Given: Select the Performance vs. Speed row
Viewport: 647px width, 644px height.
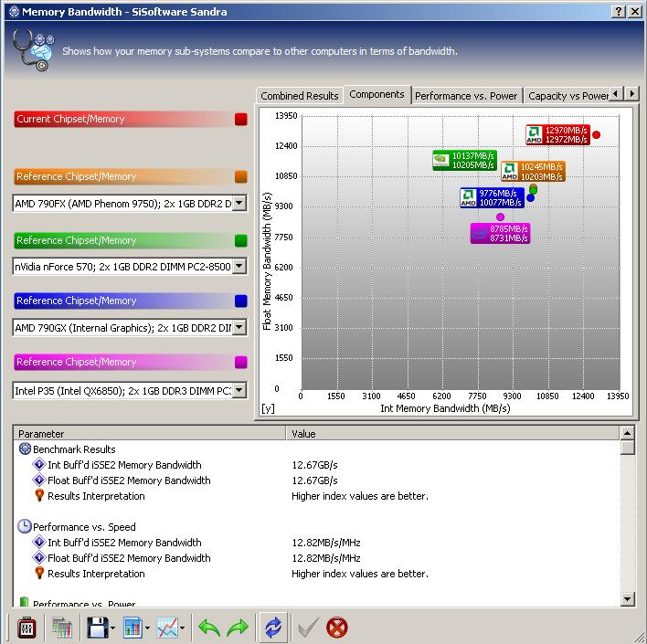Looking at the screenshot, I should (84, 527).
